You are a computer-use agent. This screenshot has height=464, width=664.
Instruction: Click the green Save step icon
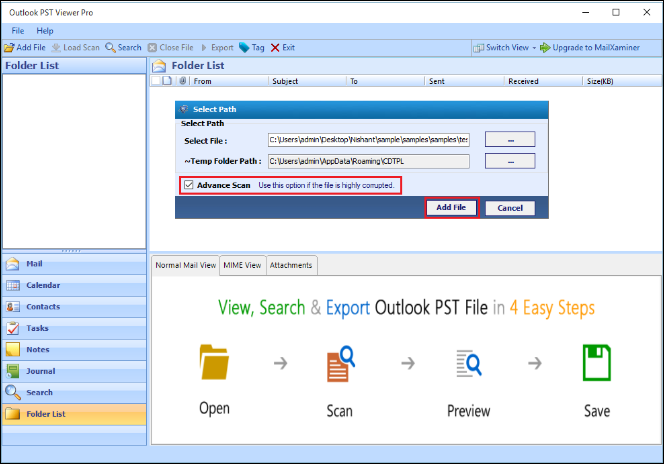coord(597,362)
